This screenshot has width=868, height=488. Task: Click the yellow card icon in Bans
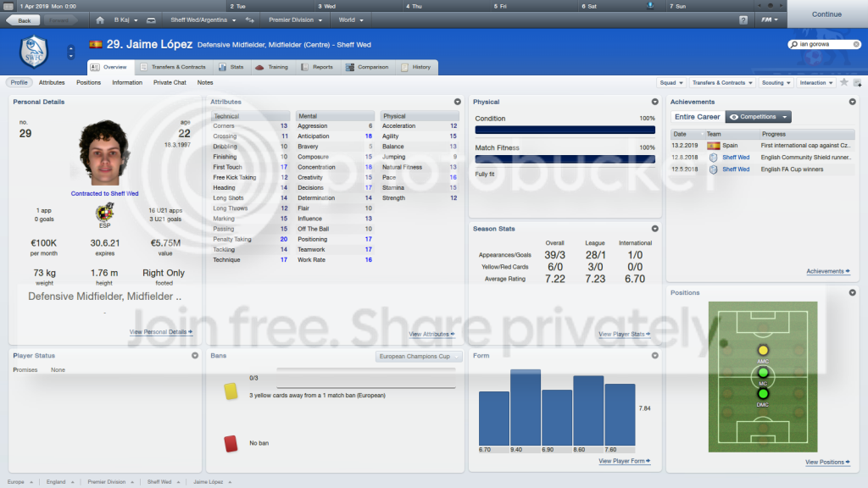231,391
